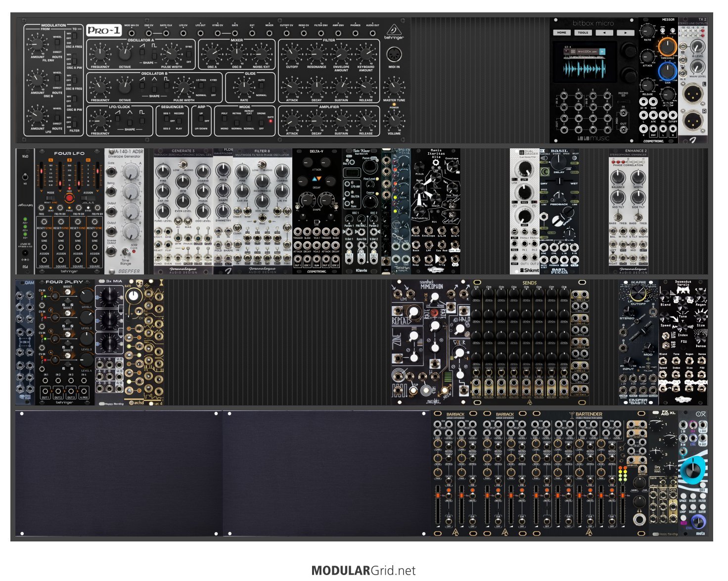Image resolution: width=728 pixels, height=581 pixels.
Task: Click the HOME button on bitbox micro
Action: [562, 33]
